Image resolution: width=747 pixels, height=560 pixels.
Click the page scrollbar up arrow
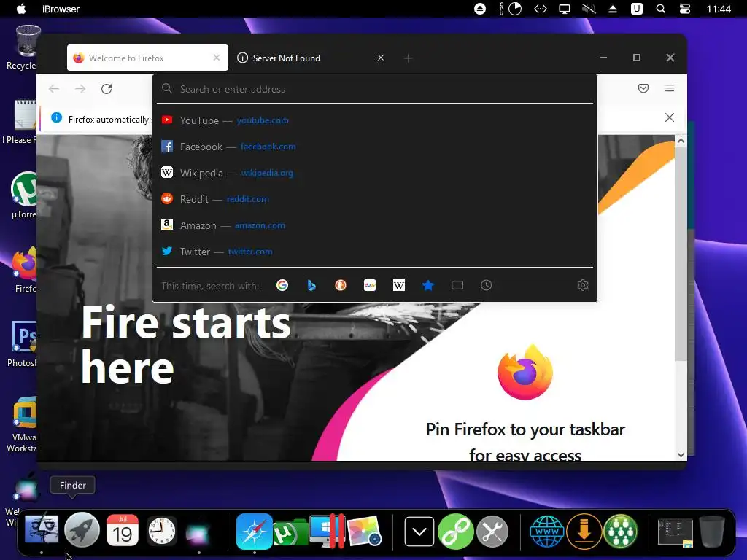click(681, 141)
